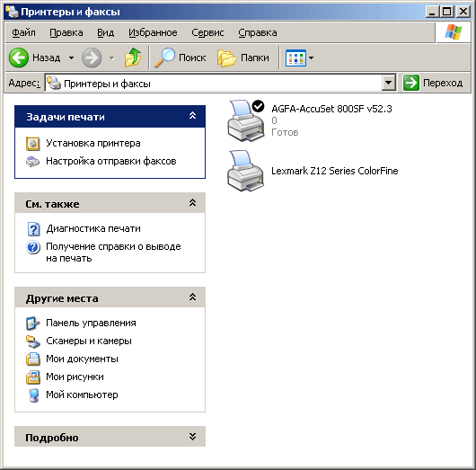Click the Up folder level icon

point(133,58)
